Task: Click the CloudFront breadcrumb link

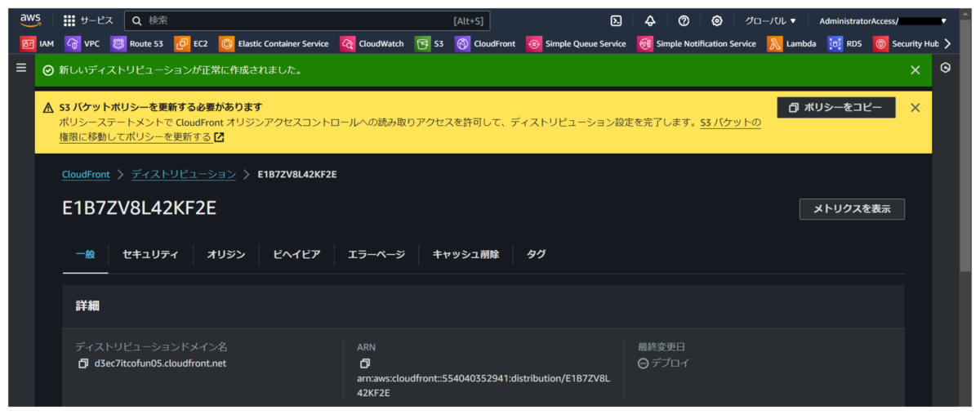Action: 86,174
